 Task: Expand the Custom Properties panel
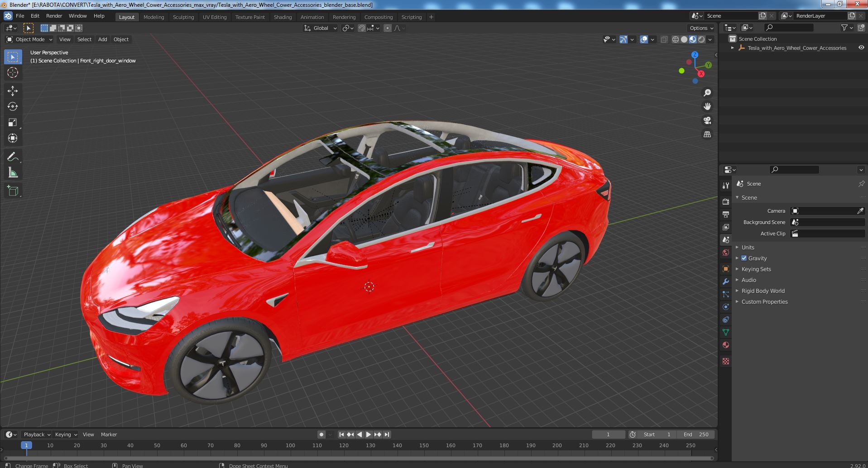point(764,301)
